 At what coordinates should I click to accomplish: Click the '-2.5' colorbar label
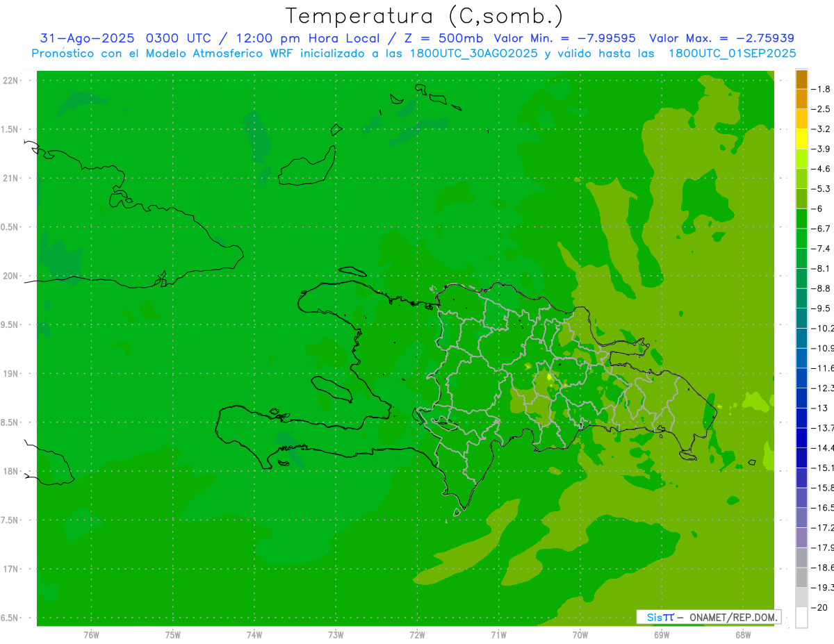click(821, 109)
